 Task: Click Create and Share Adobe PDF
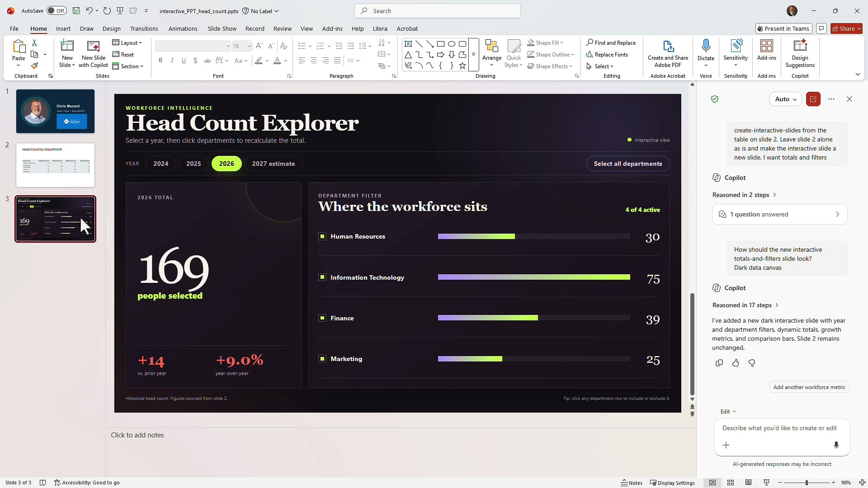pyautogui.click(x=668, y=54)
